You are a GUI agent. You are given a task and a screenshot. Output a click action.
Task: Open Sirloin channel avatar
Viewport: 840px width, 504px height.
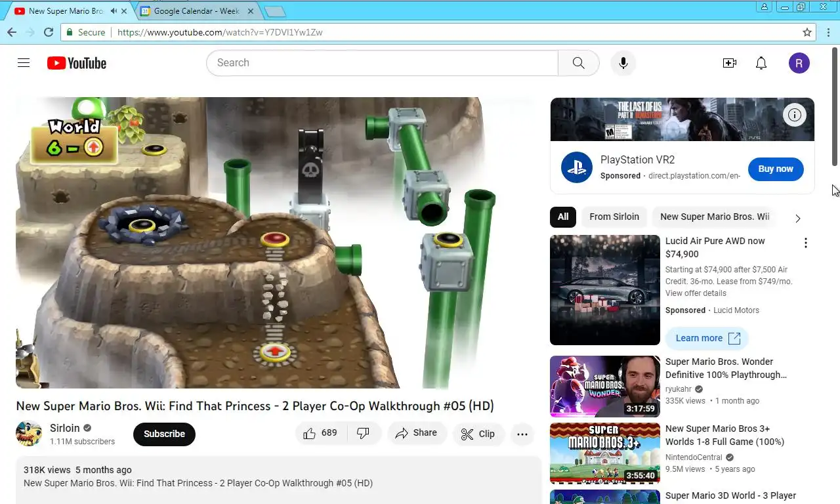coord(29,434)
